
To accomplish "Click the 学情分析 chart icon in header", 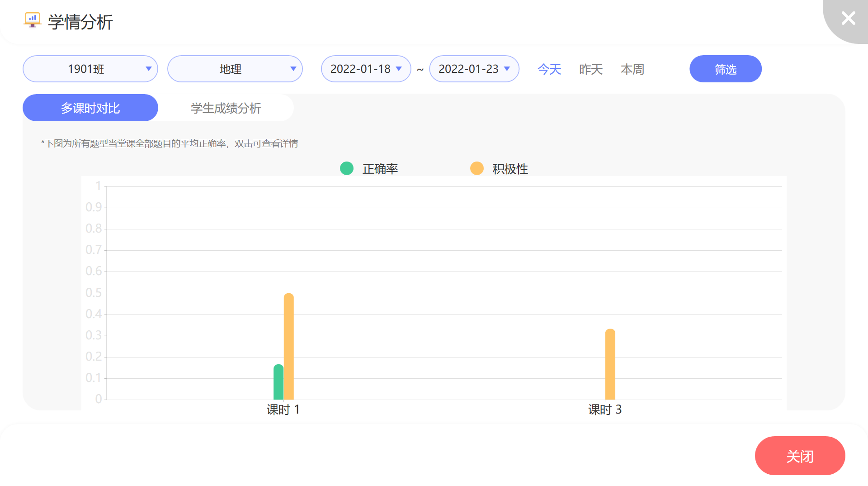I will [32, 20].
